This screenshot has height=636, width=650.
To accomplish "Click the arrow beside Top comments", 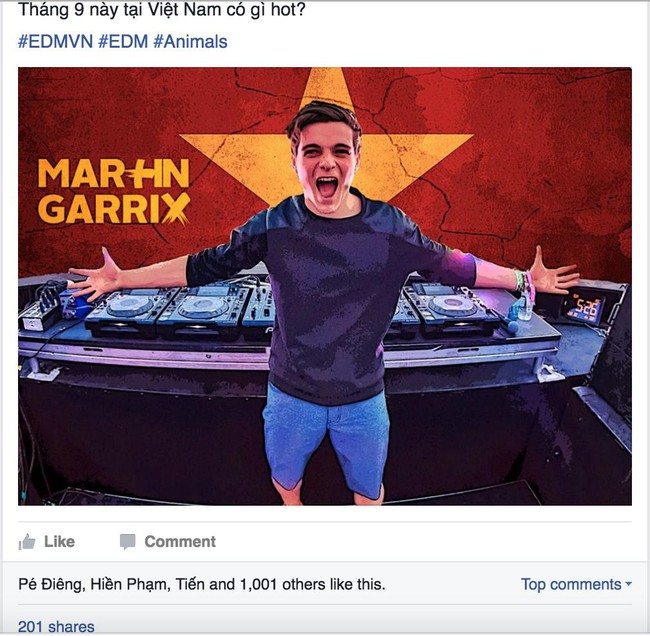I will pos(628,584).
